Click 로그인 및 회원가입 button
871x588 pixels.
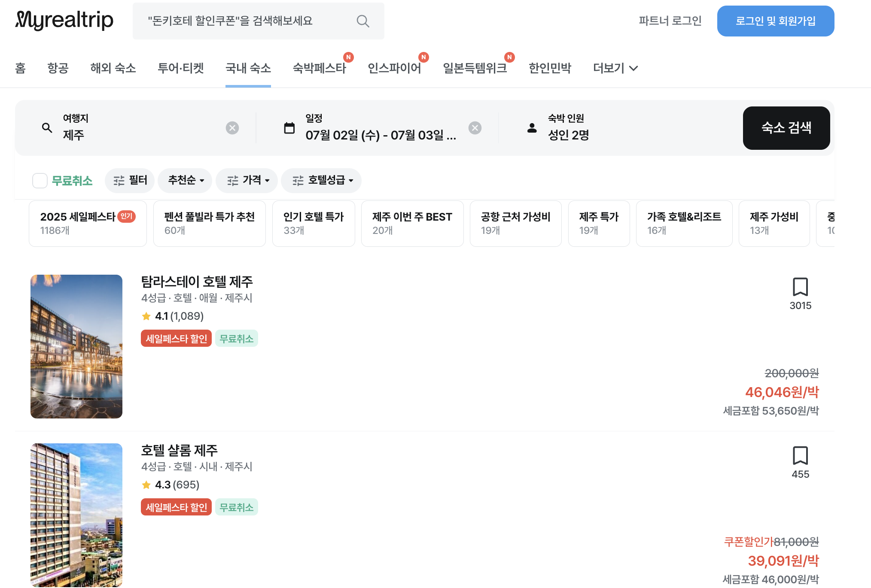pos(775,21)
